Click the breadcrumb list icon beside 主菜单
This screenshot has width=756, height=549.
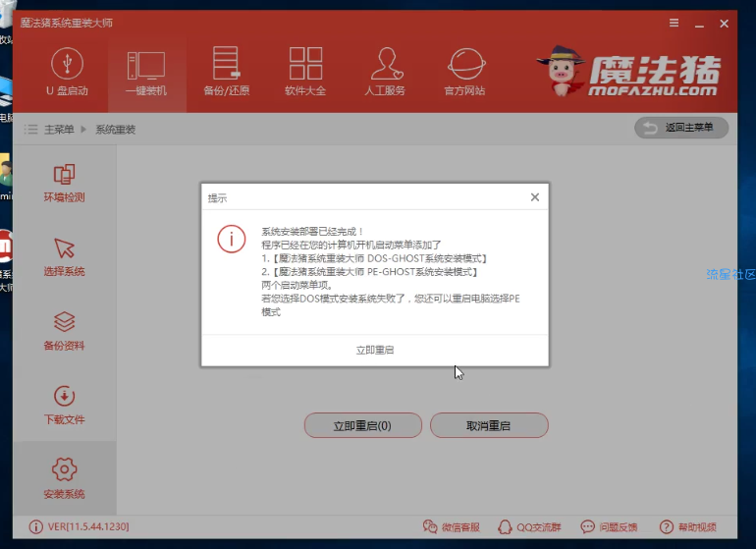(x=30, y=130)
